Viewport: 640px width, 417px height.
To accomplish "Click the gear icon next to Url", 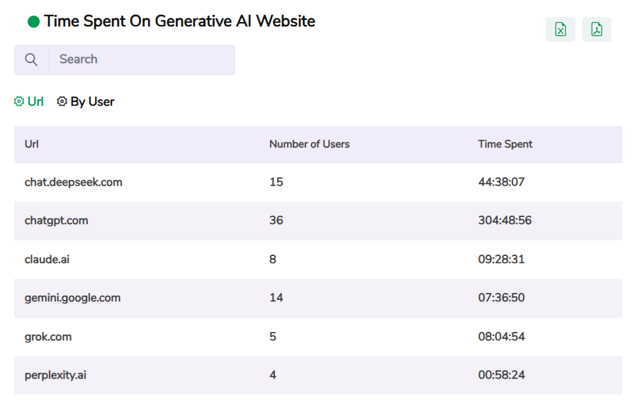I will (19, 102).
